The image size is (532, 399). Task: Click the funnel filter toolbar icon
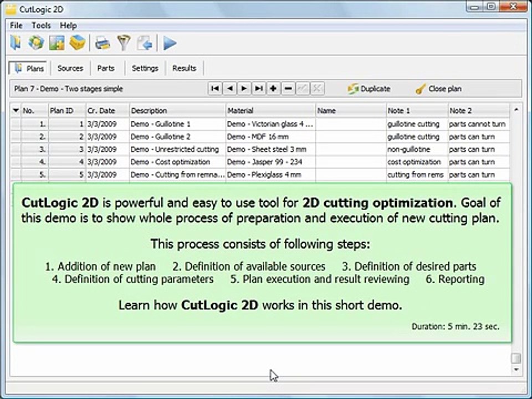[x=124, y=43]
